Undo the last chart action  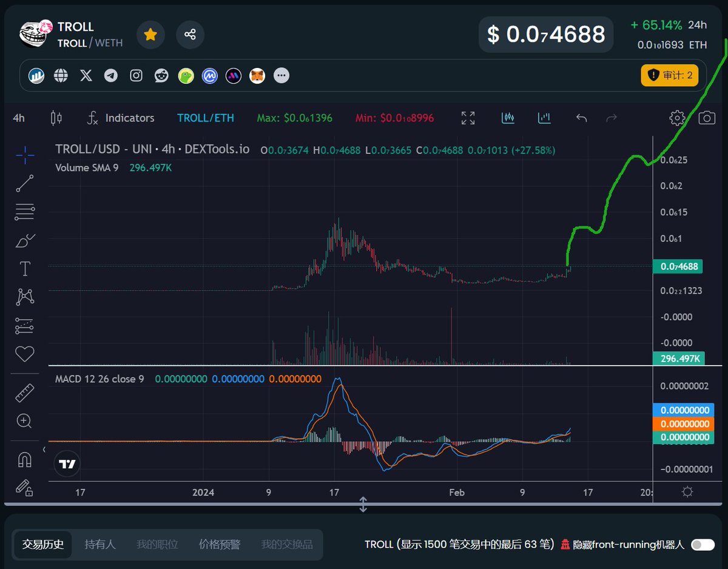[x=581, y=118]
